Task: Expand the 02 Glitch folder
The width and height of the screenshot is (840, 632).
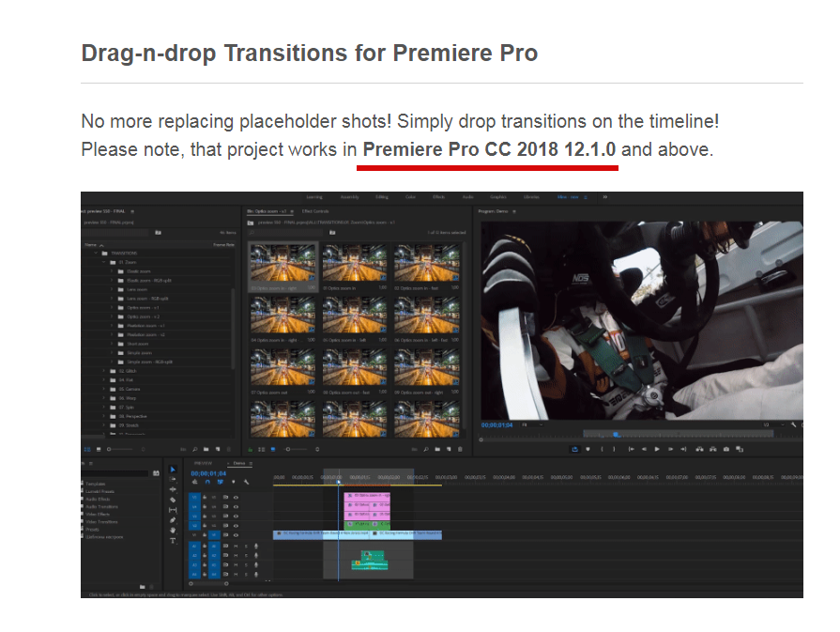Action: click(104, 371)
